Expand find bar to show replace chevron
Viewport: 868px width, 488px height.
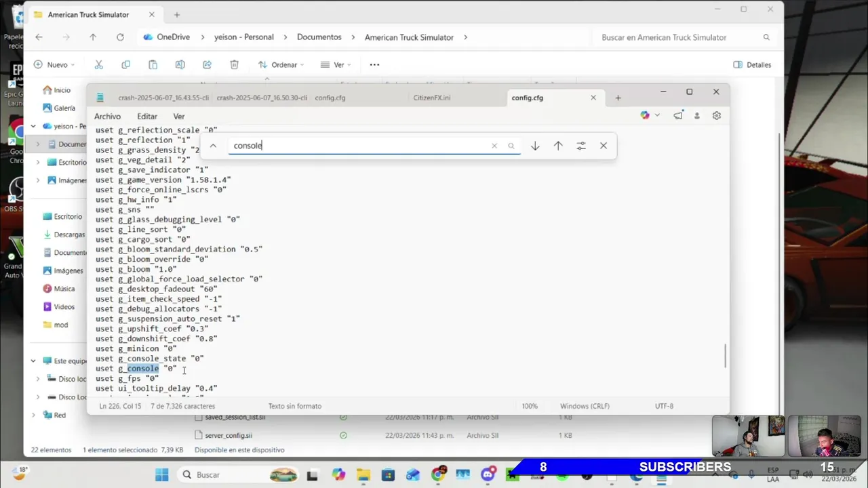tap(213, 146)
